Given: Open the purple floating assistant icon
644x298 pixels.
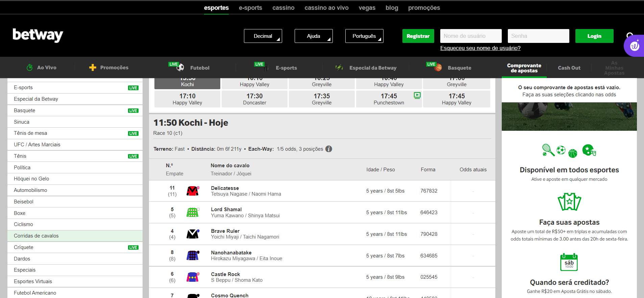Looking at the screenshot, I should [634, 46].
